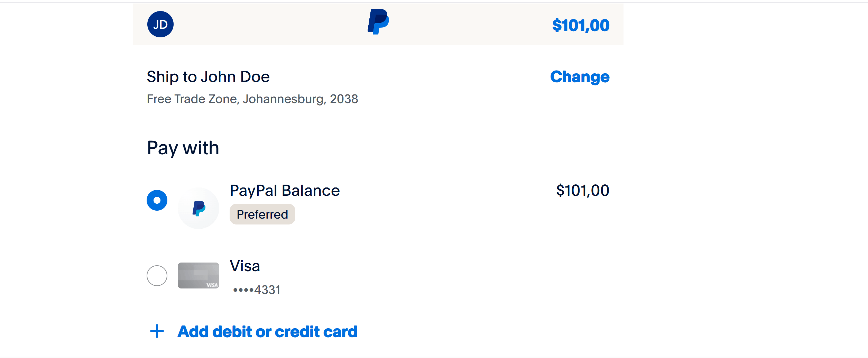Click the Ship to John Doe heading
This screenshot has width=868, height=358.
208,76
